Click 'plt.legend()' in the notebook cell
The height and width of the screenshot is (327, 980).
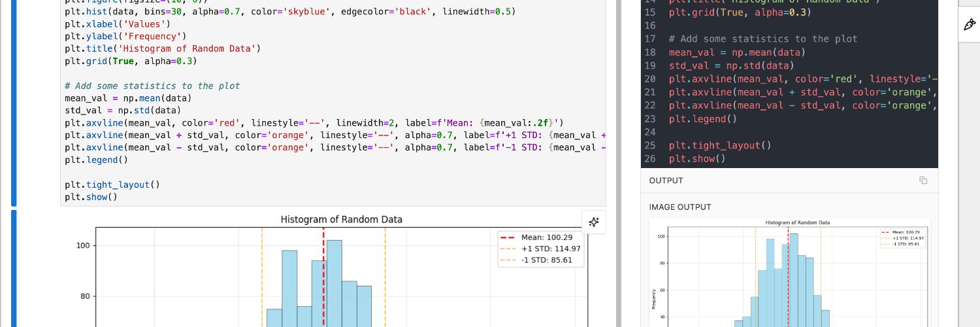(96, 160)
